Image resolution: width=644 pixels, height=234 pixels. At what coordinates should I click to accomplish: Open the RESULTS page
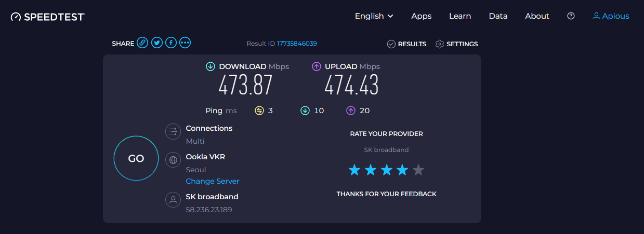pyautogui.click(x=412, y=44)
